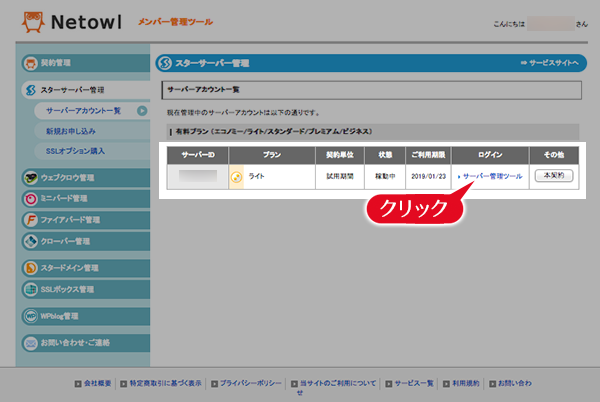Open クローバー管理 sidebar menu

pos(86,241)
